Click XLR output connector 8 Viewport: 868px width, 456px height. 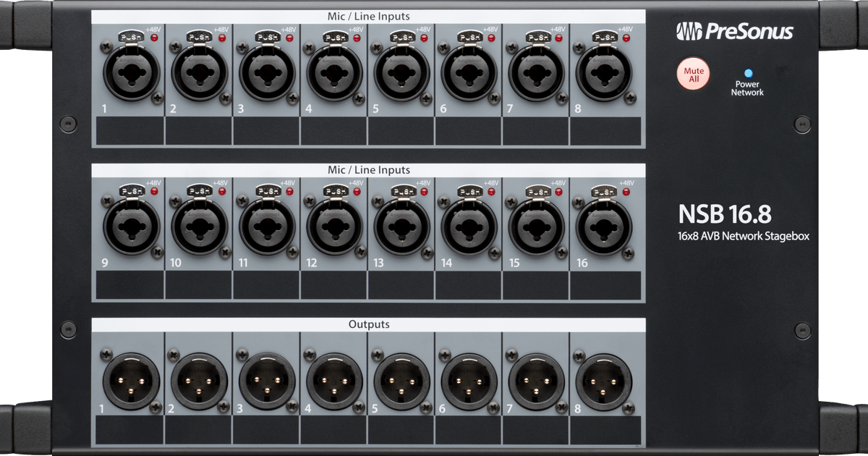[603, 381]
